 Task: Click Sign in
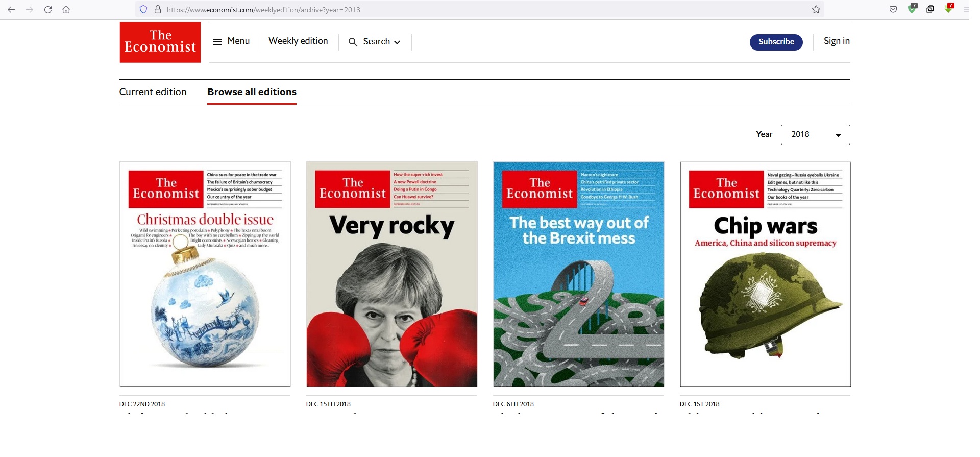[x=837, y=41]
